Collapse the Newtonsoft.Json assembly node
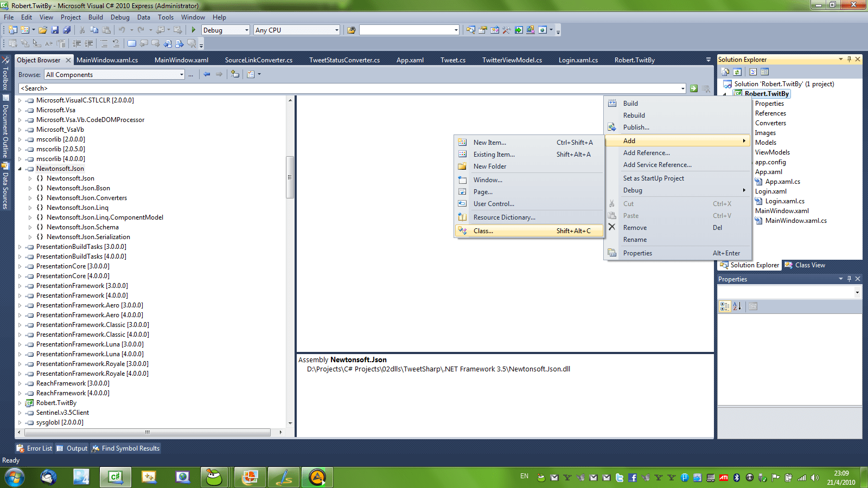868x488 pixels. 20,169
